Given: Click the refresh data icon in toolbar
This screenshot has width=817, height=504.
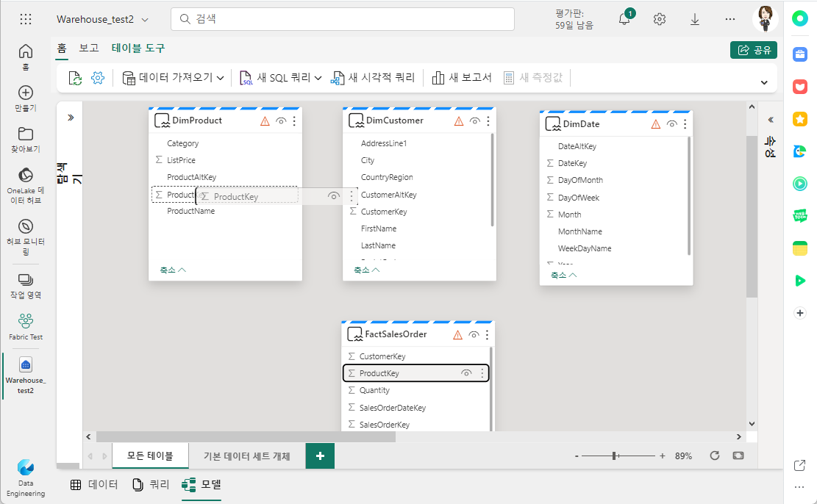Looking at the screenshot, I should (75, 78).
